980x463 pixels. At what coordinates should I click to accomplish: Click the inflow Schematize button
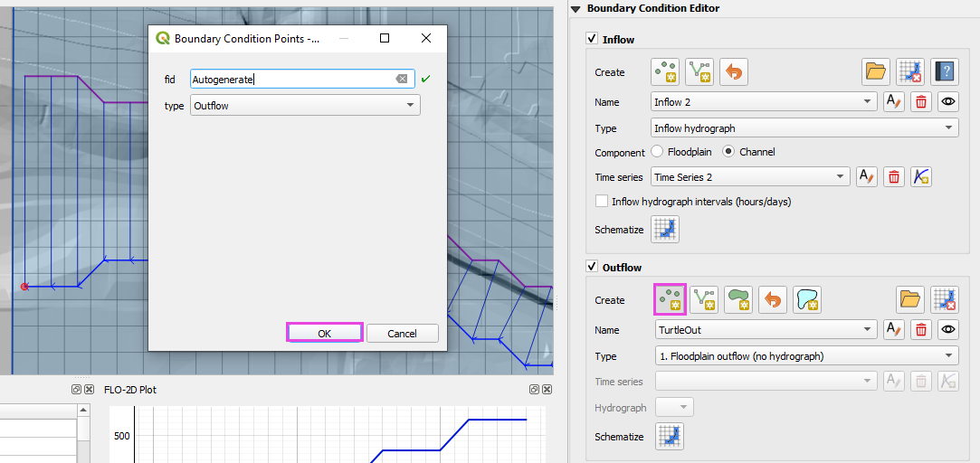click(665, 230)
